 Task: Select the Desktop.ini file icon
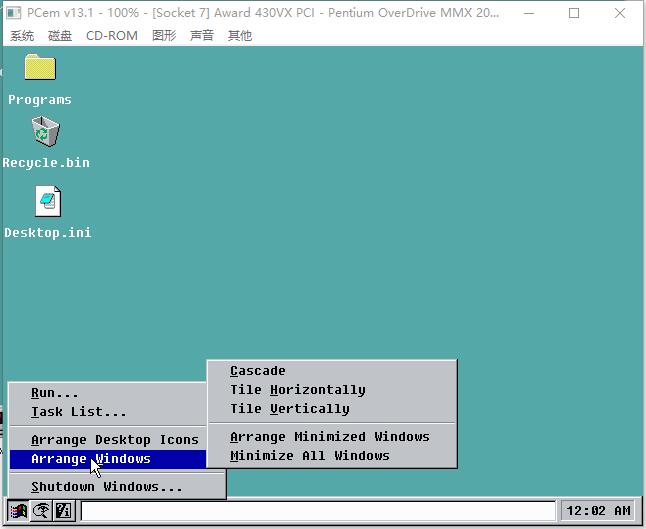[48, 201]
